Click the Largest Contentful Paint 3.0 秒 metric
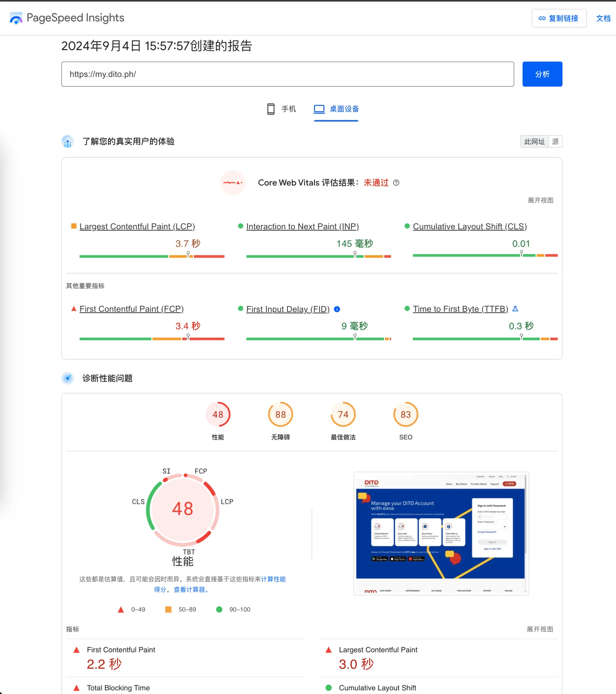The width and height of the screenshot is (616, 694). 438,658
